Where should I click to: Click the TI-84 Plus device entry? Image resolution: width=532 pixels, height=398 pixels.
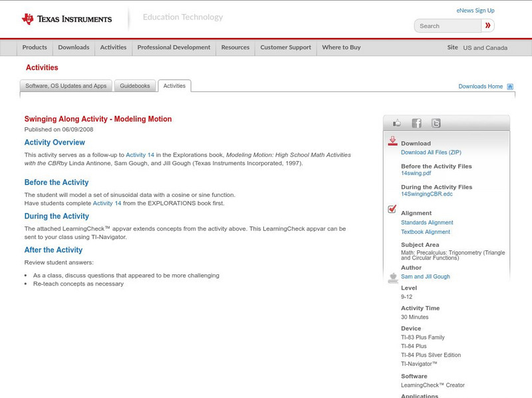pyautogui.click(x=414, y=346)
